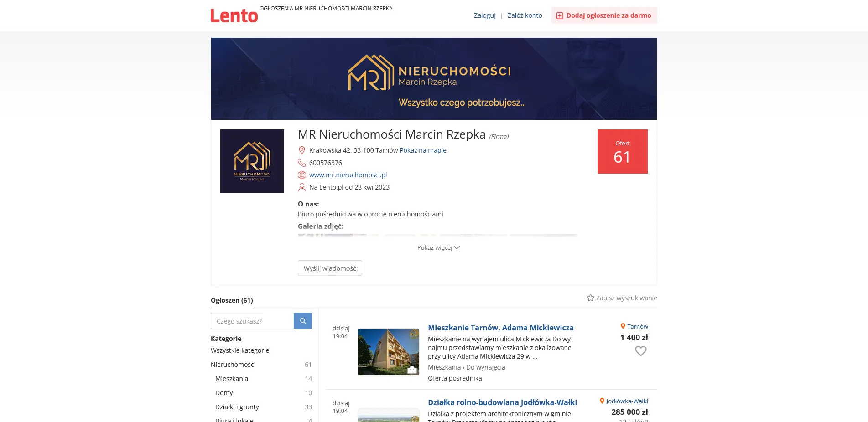Screen dimensions: 868x422
Task: Click the MR Nieruchomości header banner
Action: 434,79
